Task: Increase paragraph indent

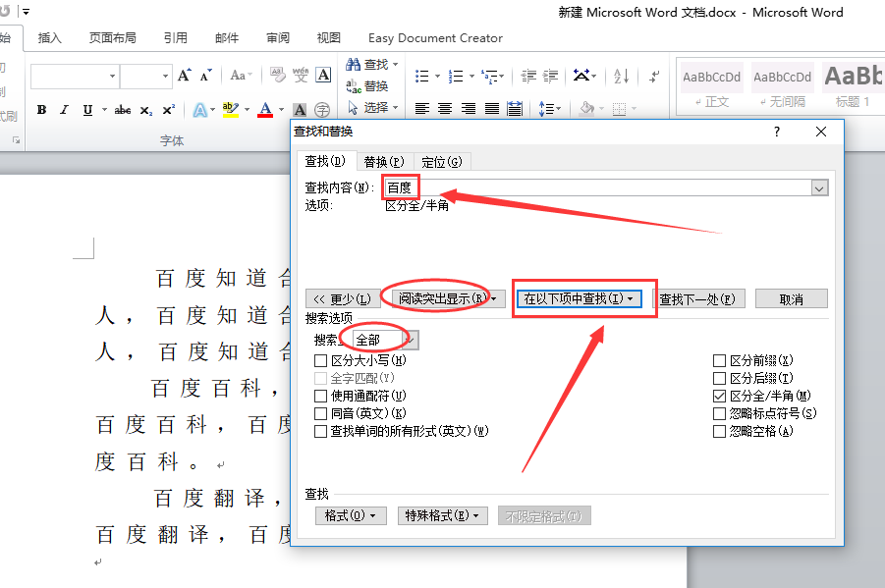Action: tap(551, 76)
